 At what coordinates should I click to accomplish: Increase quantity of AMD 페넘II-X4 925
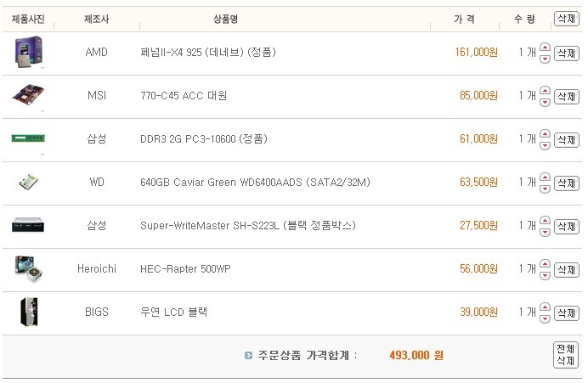click(545, 48)
